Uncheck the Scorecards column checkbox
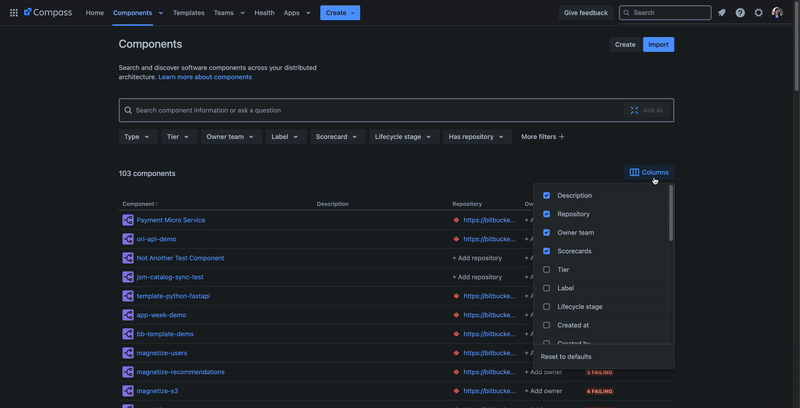 [546, 251]
